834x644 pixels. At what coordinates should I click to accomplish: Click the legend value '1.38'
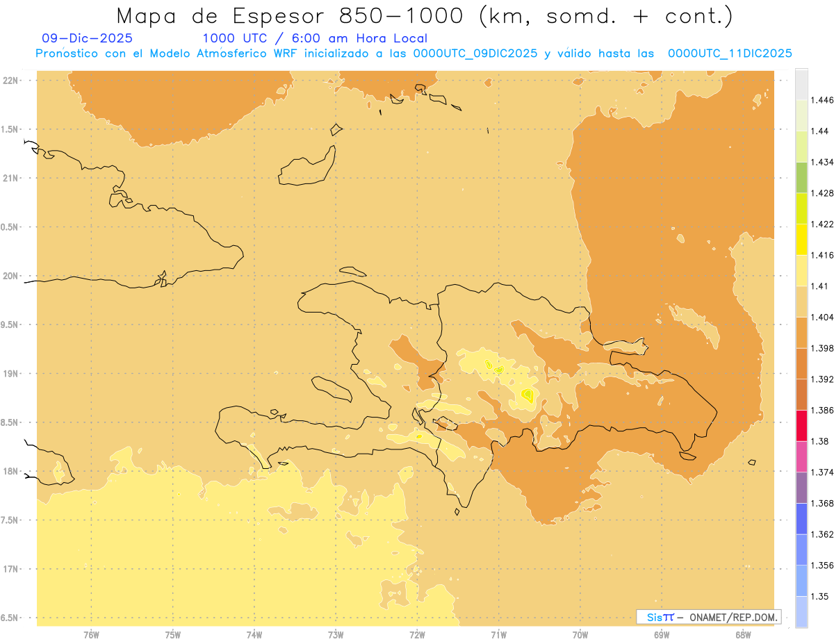pyautogui.click(x=821, y=441)
